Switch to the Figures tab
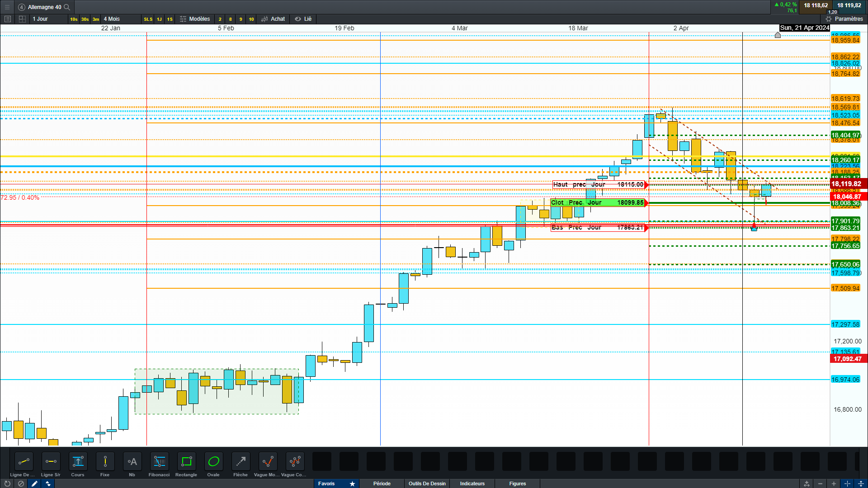This screenshot has width=868, height=488. tap(517, 483)
